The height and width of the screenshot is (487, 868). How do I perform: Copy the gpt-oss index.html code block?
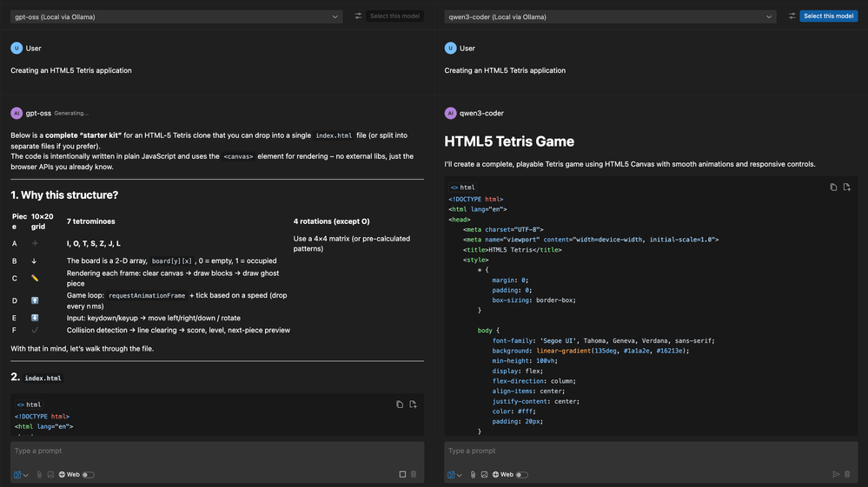(x=400, y=405)
